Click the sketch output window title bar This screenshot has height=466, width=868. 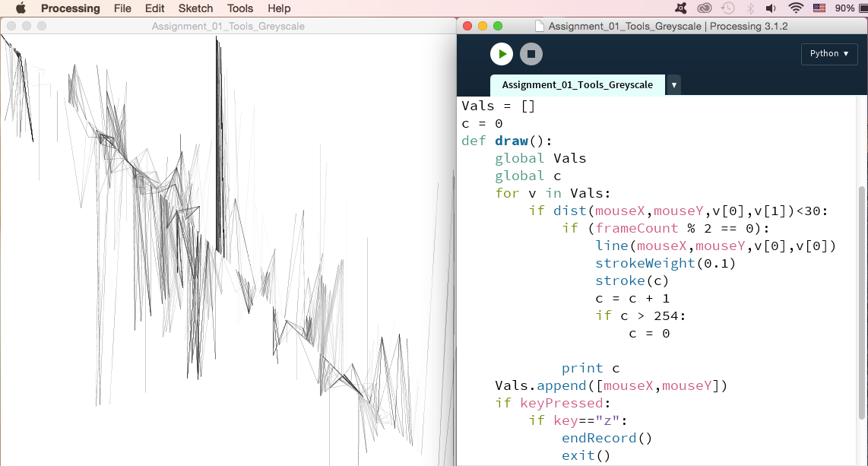click(228, 26)
